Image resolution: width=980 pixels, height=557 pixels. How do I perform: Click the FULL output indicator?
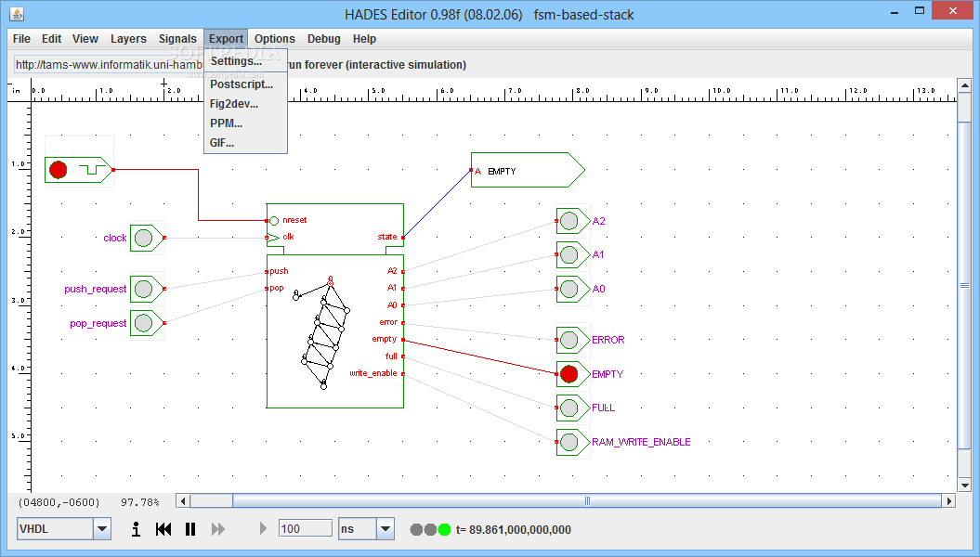(568, 408)
